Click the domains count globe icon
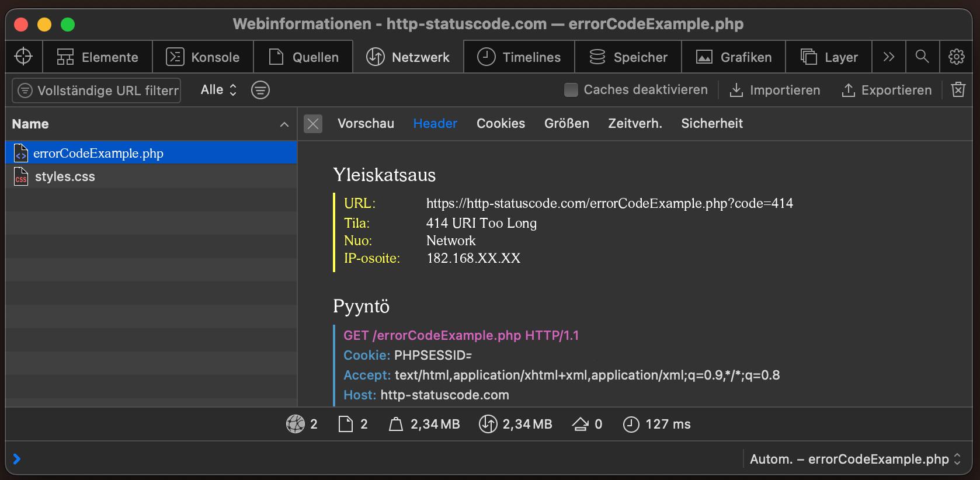Viewport: 980px width, 480px height. 296,424
